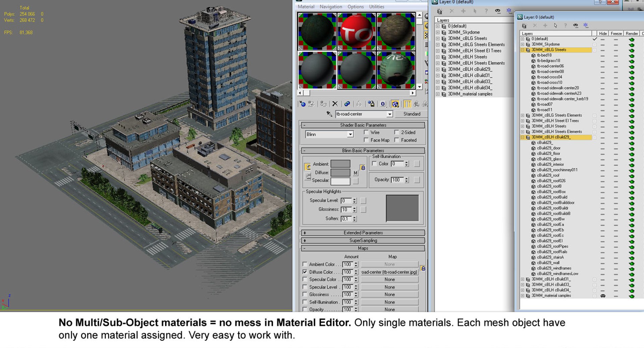Click Hide/Unhide All Layers icon in front layer window
644x348 pixels.
coord(576,25)
